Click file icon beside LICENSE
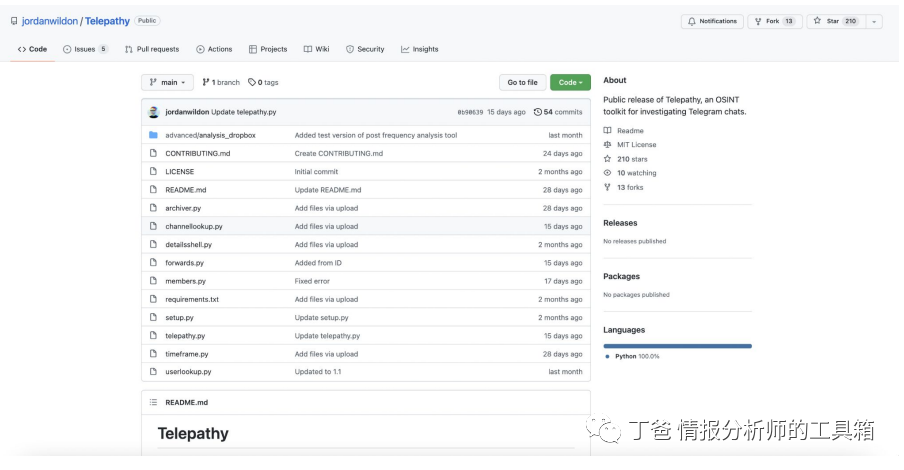This screenshot has width=904, height=470. pyautogui.click(x=153, y=171)
